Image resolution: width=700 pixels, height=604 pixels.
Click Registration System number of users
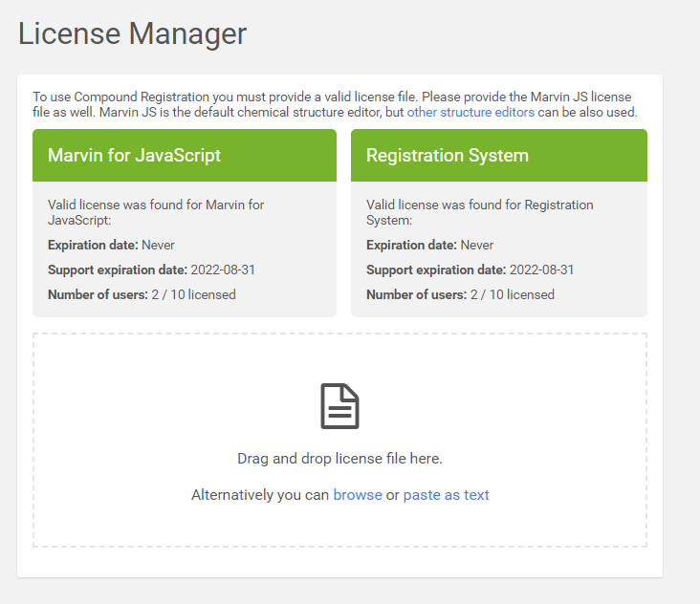(460, 294)
